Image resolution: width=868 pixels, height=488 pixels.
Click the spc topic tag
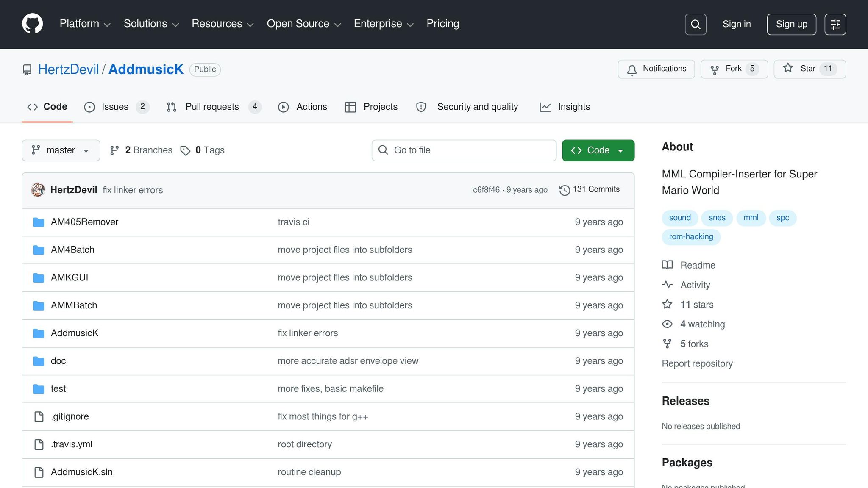pos(783,218)
